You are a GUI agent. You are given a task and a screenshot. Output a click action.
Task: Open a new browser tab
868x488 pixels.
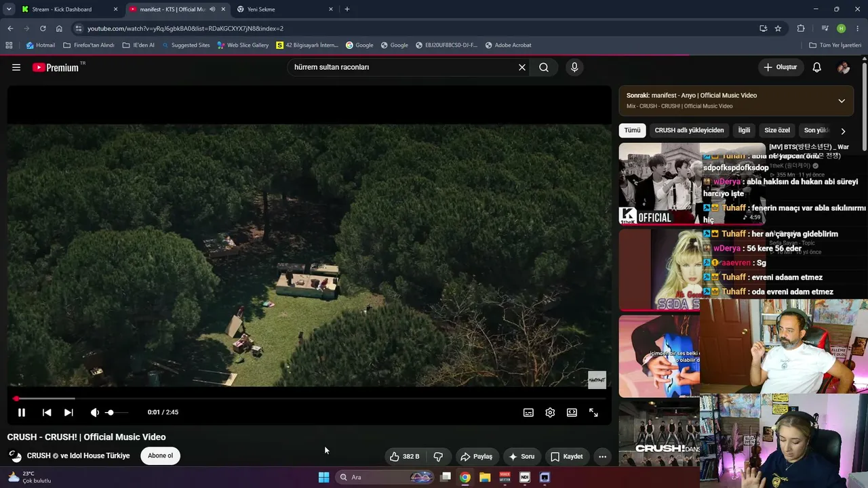(x=347, y=9)
